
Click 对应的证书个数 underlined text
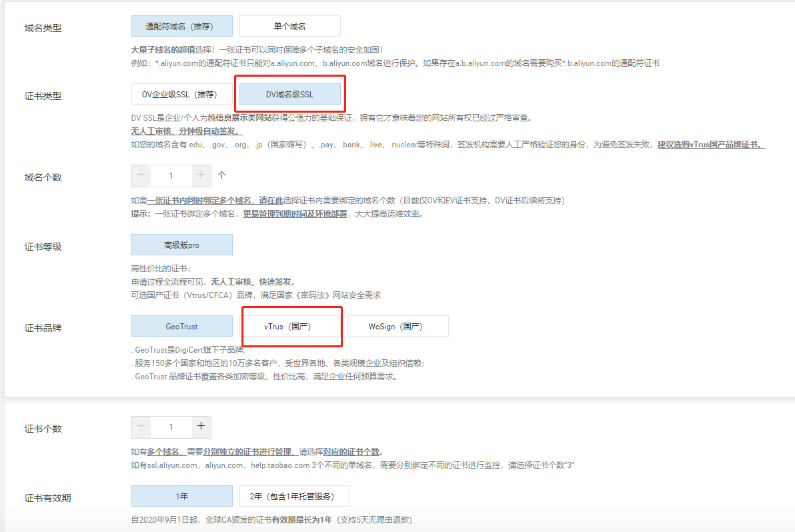coord(351,452)
